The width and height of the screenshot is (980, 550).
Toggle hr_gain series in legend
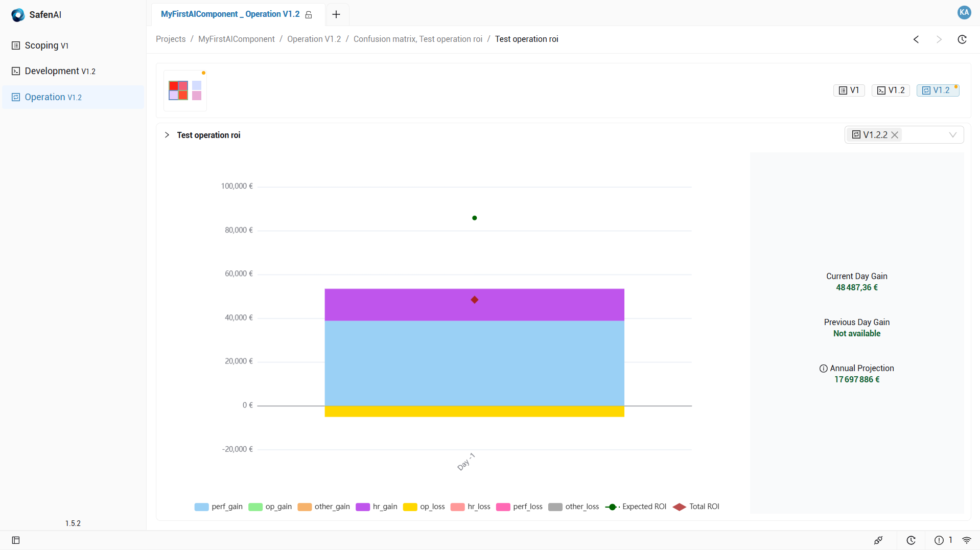[377, 507]
